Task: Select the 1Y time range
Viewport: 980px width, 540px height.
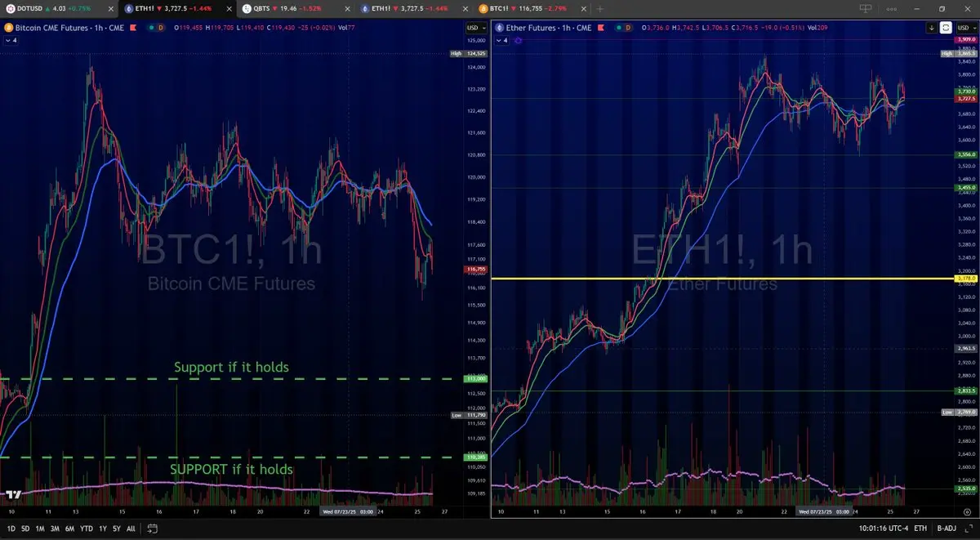Action: point(103,529)
